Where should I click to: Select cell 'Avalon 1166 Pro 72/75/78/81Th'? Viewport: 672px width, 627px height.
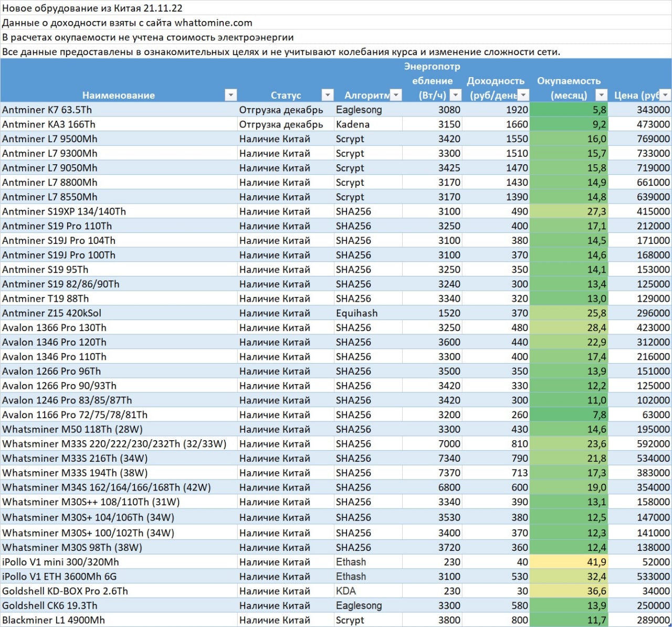pos(119,415)
